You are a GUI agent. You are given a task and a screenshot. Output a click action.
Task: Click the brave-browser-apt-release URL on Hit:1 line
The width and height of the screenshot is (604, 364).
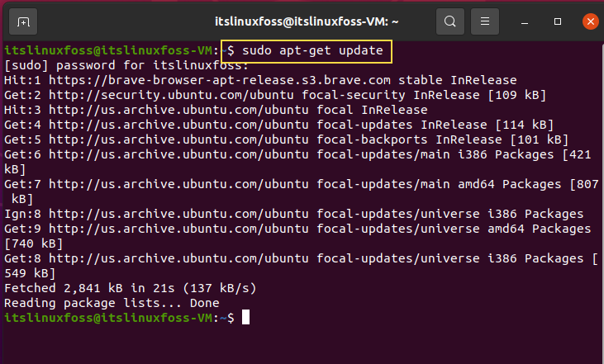(220, 80)
